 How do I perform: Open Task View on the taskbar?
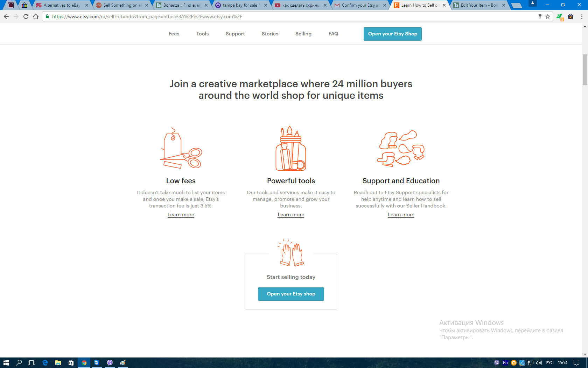(x=31, y=363)
